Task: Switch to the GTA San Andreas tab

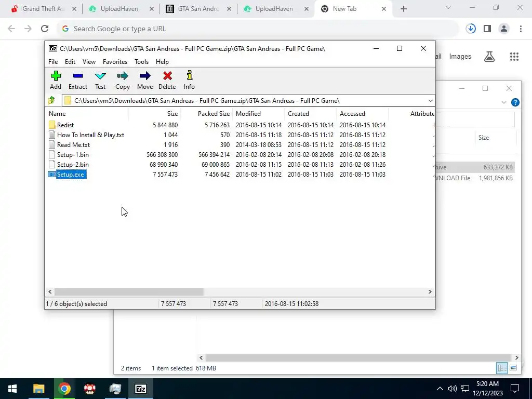Action: tap(198, 9)
